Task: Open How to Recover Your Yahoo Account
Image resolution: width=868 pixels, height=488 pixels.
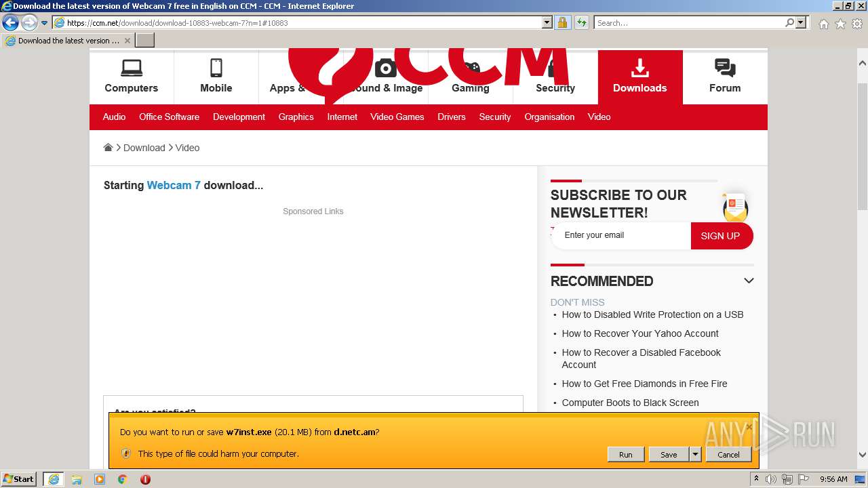Action: pyautogui.click(x=640, y=333)
